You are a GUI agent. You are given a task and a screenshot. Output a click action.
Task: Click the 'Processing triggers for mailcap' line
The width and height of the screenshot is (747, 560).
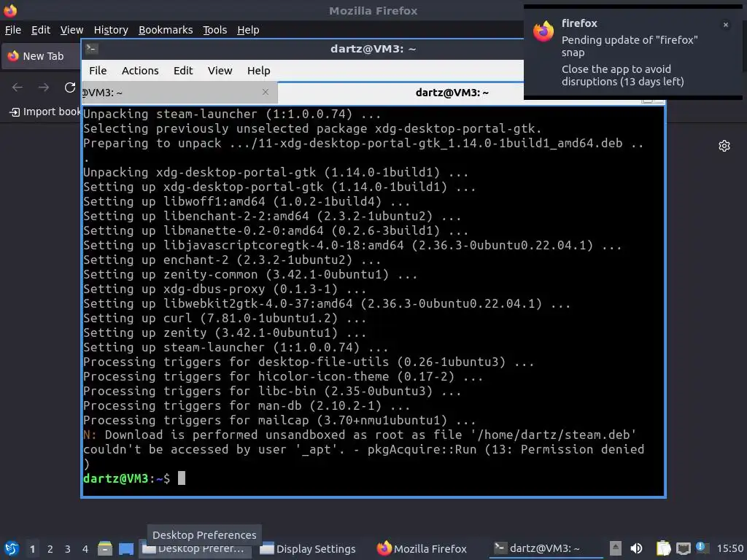[279, 421]
